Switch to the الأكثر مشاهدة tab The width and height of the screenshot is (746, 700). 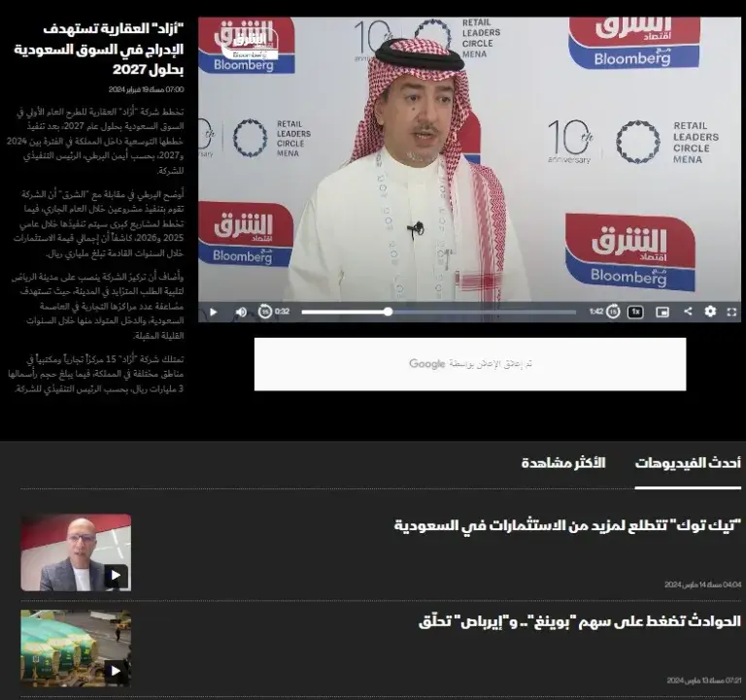563,463
